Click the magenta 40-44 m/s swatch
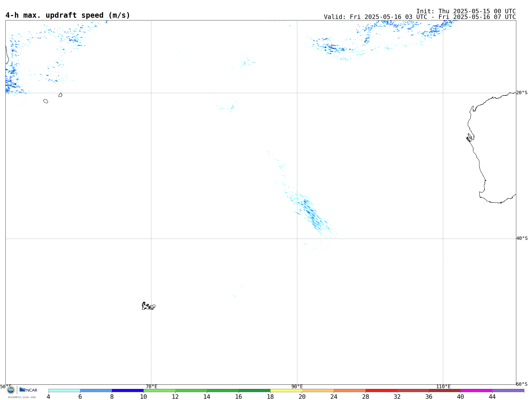 477,391
